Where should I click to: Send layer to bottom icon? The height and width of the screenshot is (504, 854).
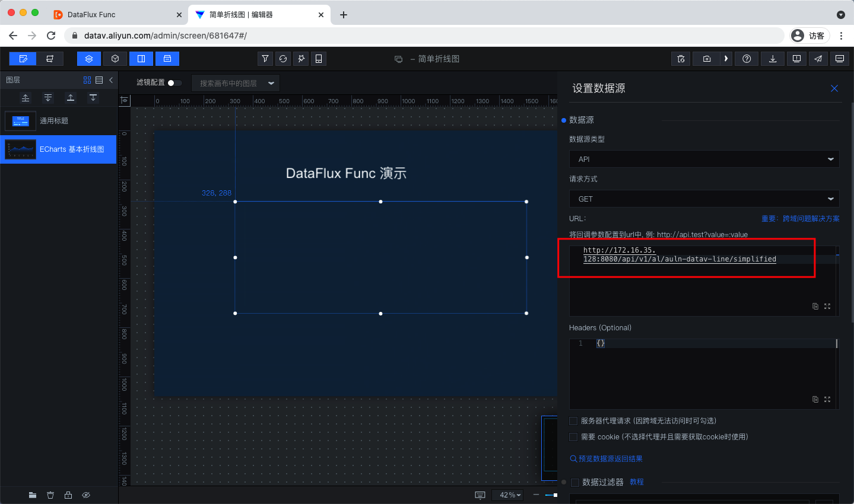(x=93, y=98)
